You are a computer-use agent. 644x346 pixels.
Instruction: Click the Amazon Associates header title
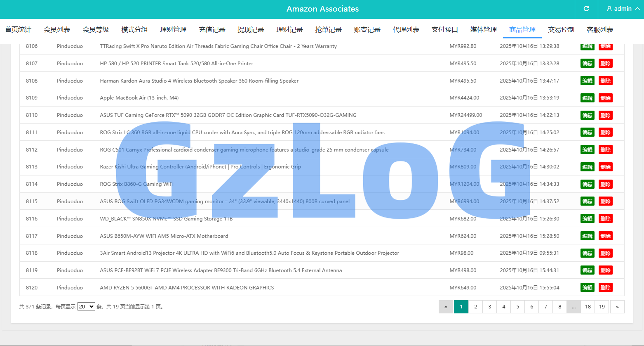tap(322, 9)
